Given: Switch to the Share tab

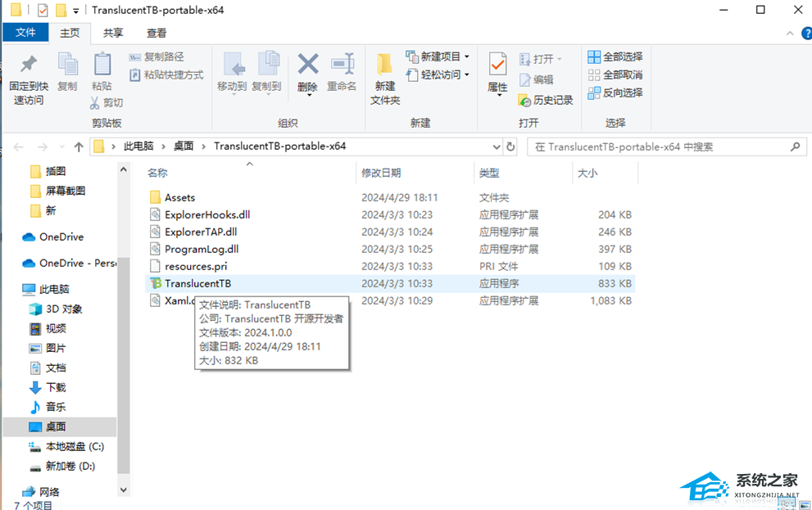Looking at the screenshot, I should [113, 33].
